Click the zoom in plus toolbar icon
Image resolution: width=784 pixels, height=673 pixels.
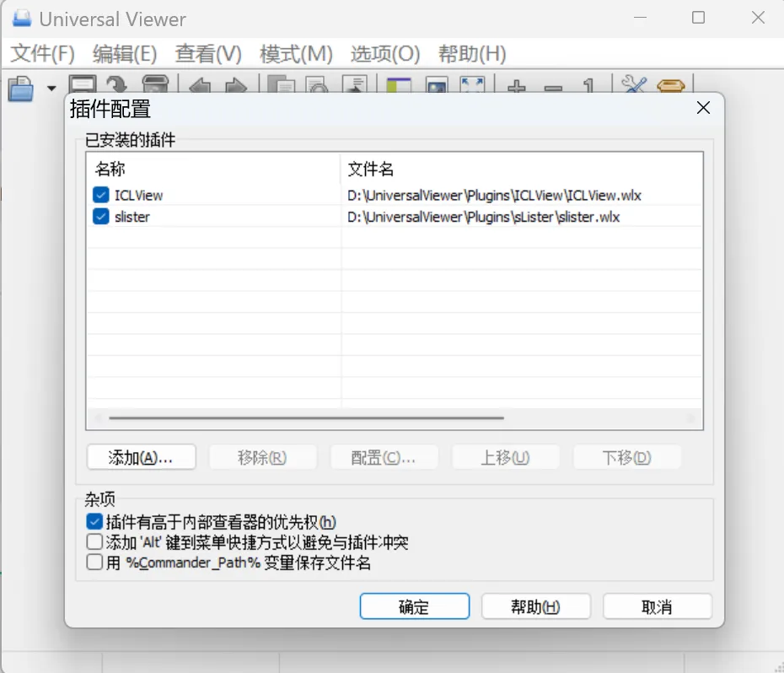tap(517, 85)
